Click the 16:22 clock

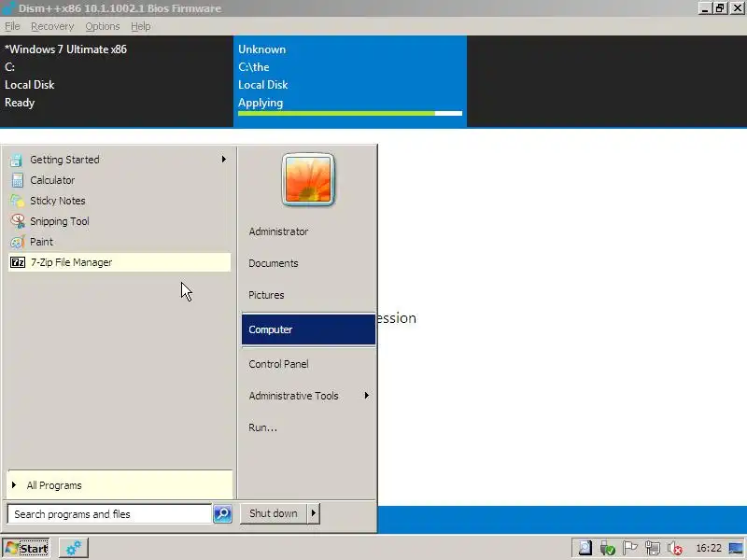click(709, 548)
